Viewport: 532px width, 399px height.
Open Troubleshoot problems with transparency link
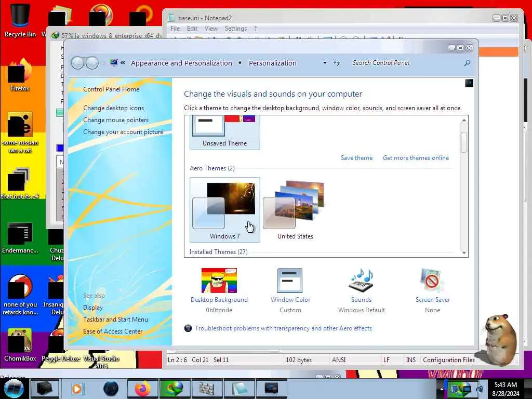(283, 328)
